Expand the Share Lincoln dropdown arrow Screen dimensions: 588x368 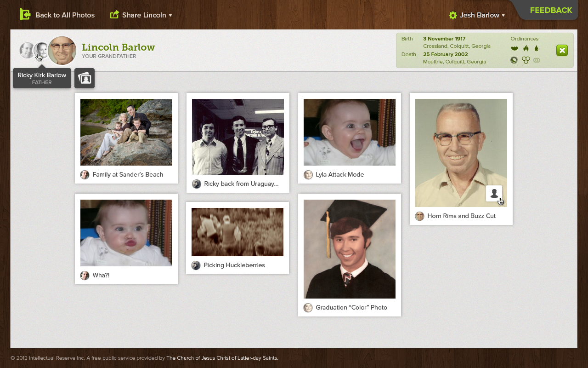170,15
